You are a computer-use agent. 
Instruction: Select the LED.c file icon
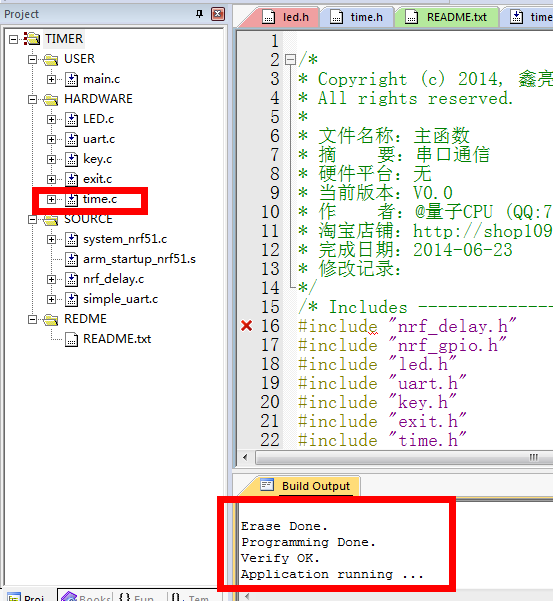point(71,119)
